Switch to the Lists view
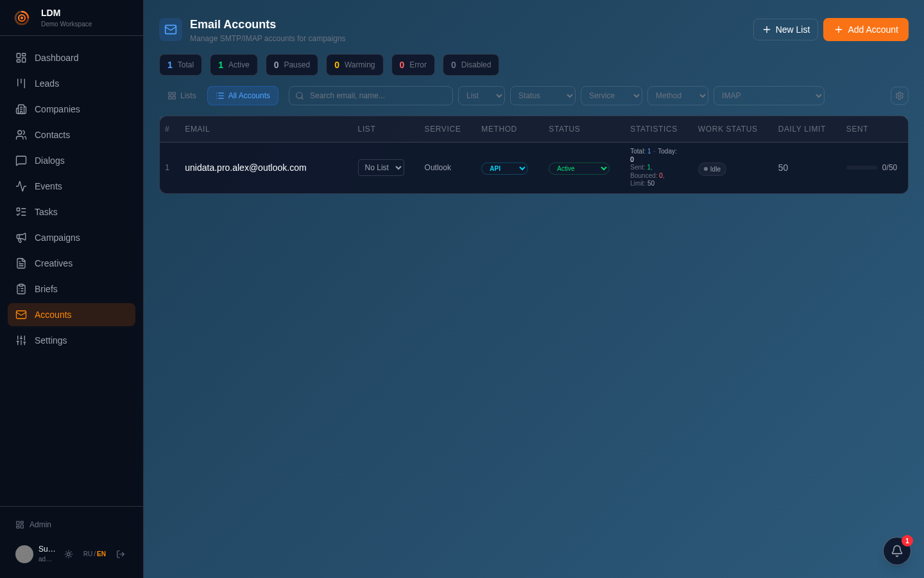The image size is (924, 578). point(182,96)
